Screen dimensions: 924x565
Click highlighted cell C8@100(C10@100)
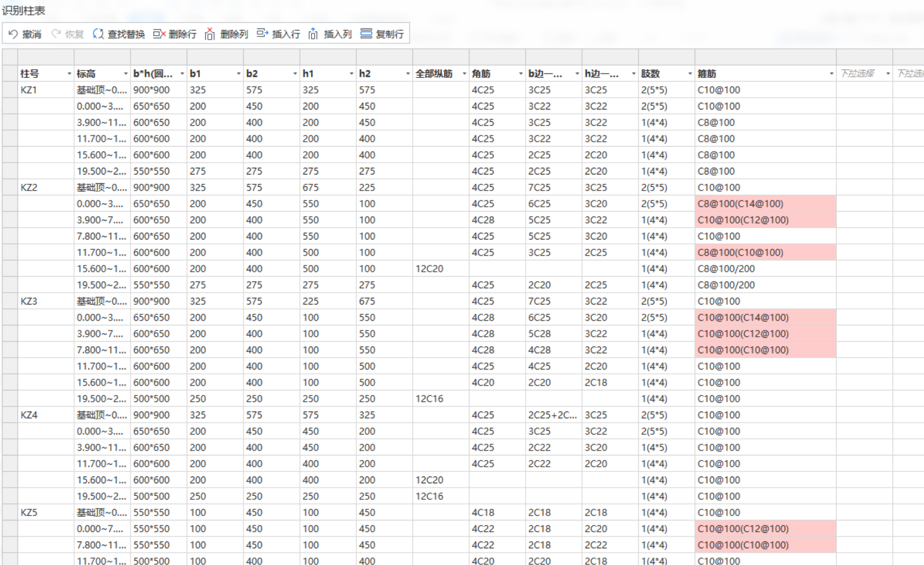[766, 252]
